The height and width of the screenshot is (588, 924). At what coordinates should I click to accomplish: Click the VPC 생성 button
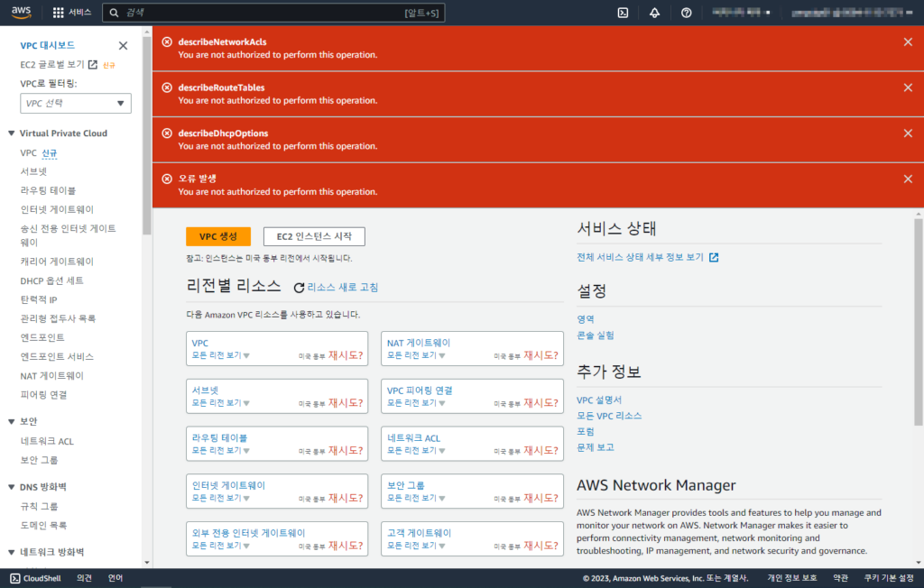218,236
